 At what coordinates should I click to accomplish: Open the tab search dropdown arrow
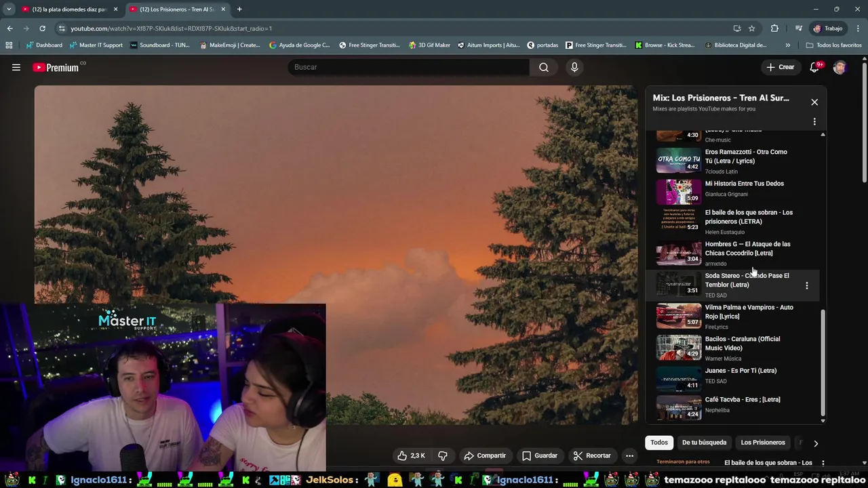pyautogui.click(x=9, y=9)
